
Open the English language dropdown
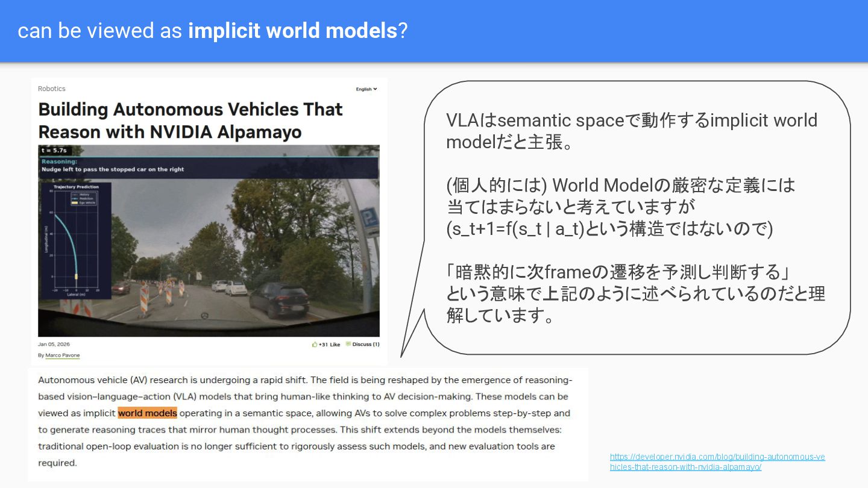pos(366,89)
